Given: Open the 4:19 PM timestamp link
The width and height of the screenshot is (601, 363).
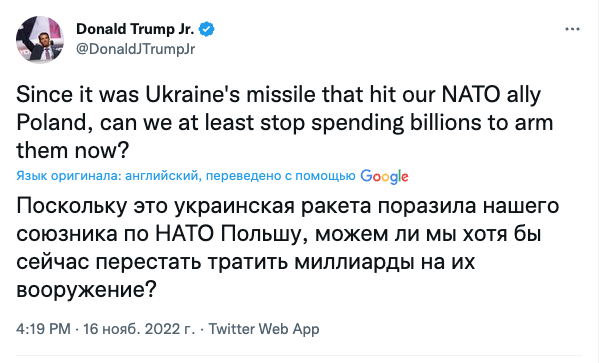Looking at the screenshot, I should [x=43, y=329].
